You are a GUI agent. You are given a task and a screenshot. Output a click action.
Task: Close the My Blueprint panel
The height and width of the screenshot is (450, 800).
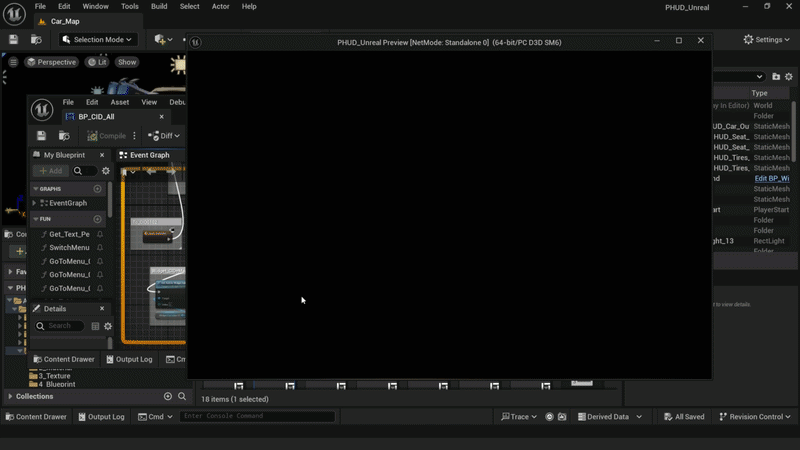102,155
